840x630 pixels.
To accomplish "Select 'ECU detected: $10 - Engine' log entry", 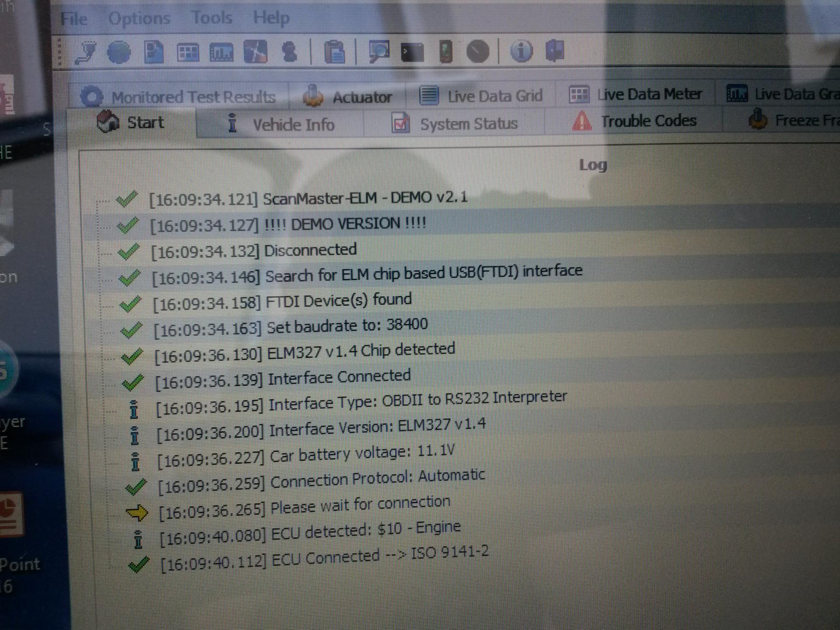I will point(310,532).
